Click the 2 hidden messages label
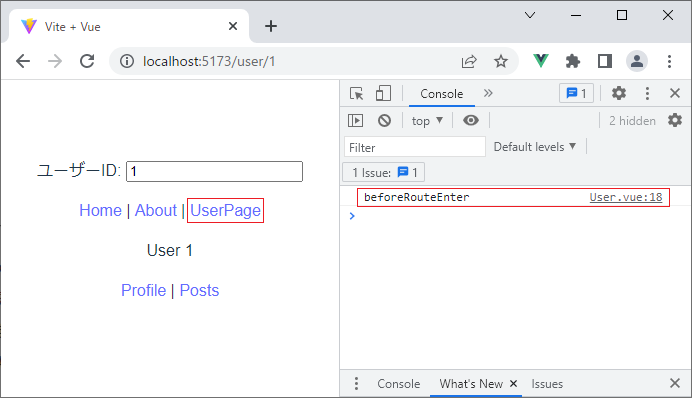The image size is (692, 398). (632, 121)
